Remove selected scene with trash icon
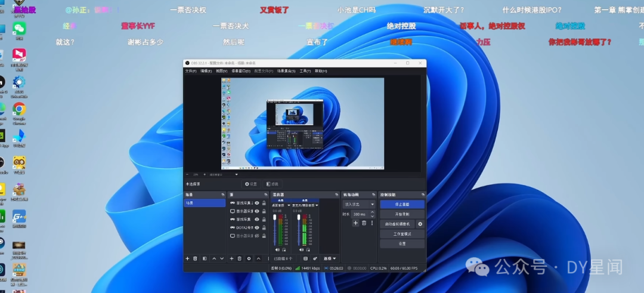This screenshot has height=293, width=644. click(x=195, y=258)
